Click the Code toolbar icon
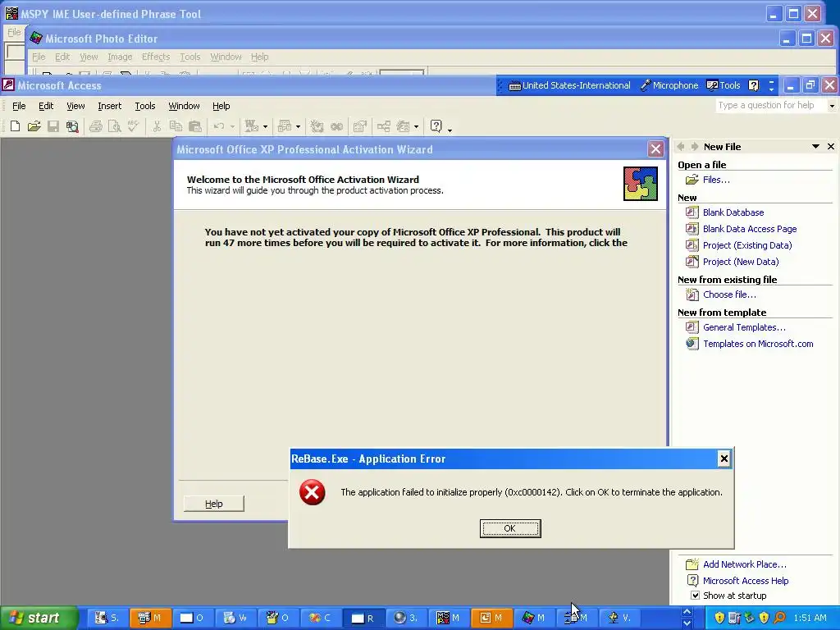840x630 pixels. (317, 126)
